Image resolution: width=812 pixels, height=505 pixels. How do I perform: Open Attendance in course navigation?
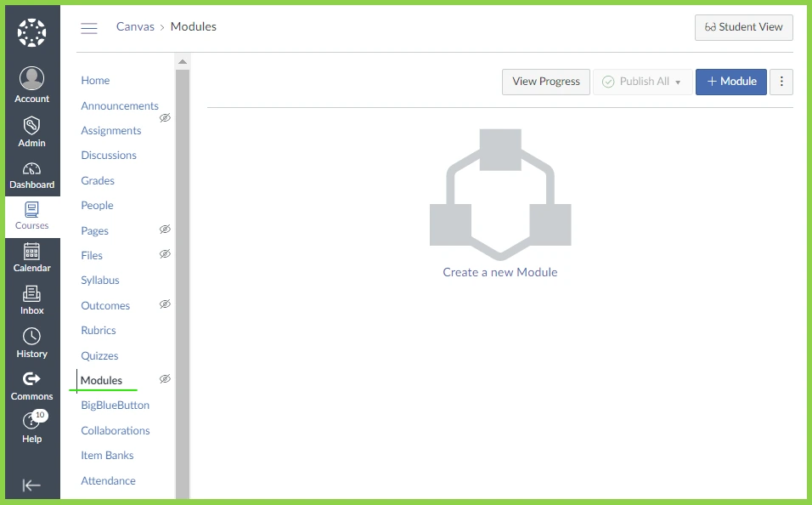[108, 480]
